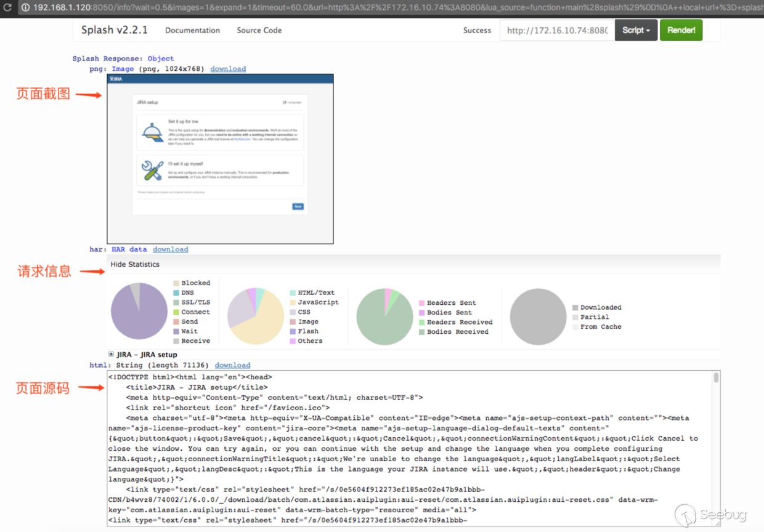Image resolution: width=764 pixels, height=532 pixels.
Task: Click the timing phases pie chart
Action: pos(139,312)
